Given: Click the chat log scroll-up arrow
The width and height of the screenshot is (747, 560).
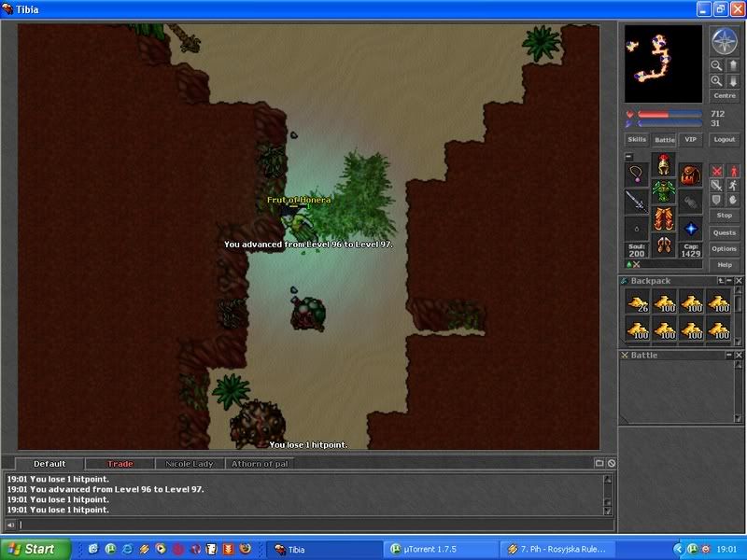Looking at the screenshot, I should point(608,479).
